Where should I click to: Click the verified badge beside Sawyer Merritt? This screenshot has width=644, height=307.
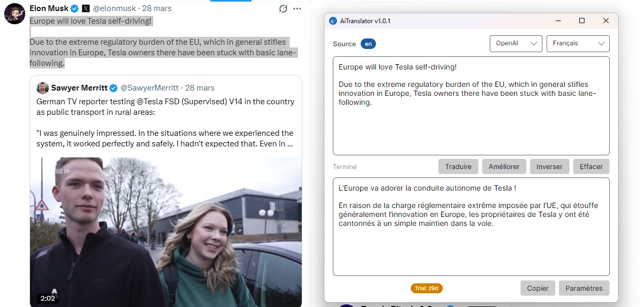pyautogui.click(x=113, y=88)
